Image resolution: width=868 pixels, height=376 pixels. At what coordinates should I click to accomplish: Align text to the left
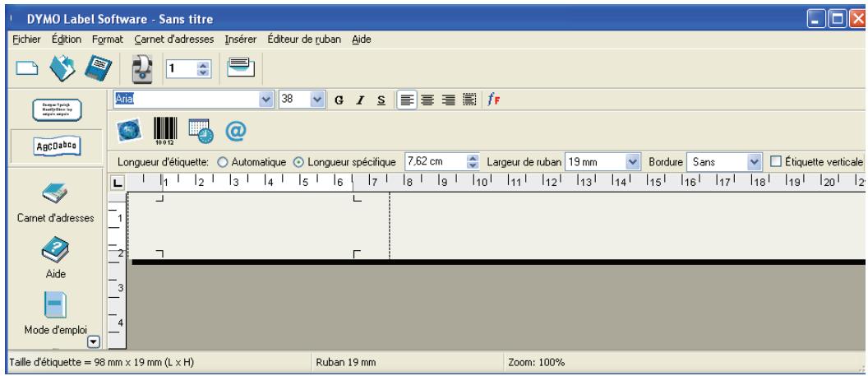coord(407,100)
